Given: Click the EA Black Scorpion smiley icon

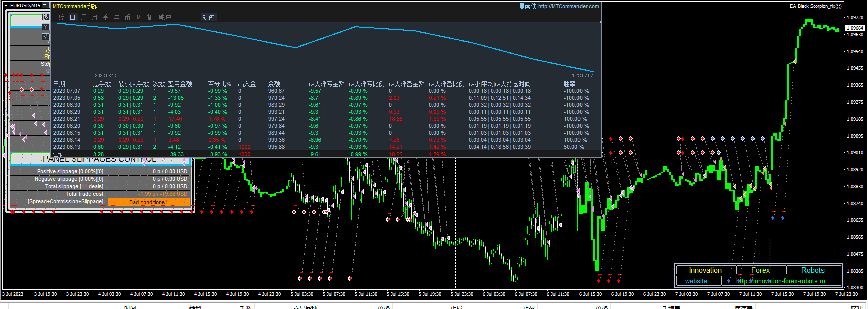Looking at the screenshot, I should click(838, 6).
